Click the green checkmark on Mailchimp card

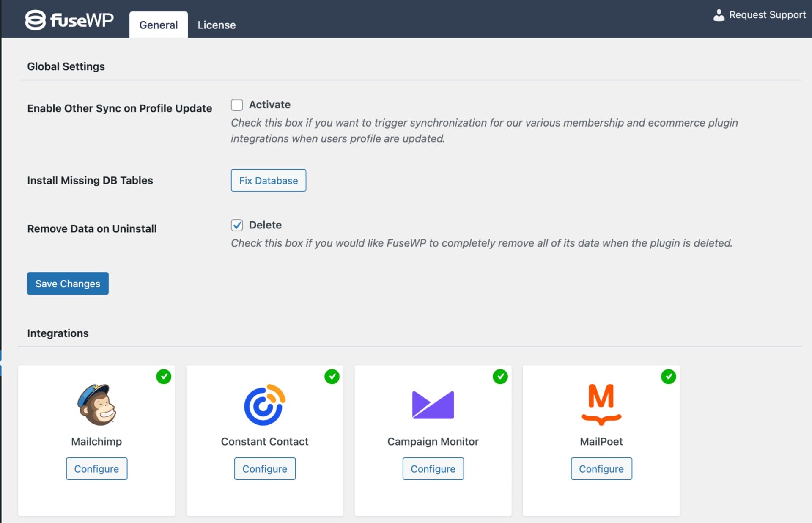[x=164, y=376]
